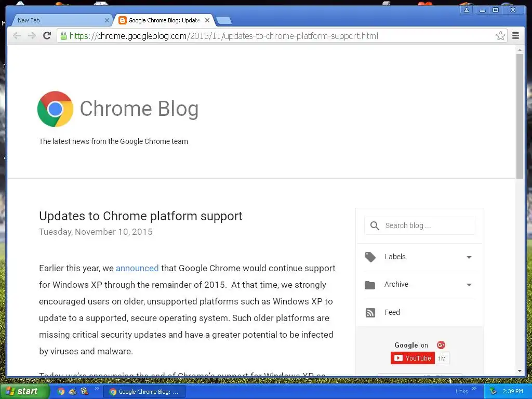Click the second quick launch icon
The image size is (532, 399).
(73, 392)
